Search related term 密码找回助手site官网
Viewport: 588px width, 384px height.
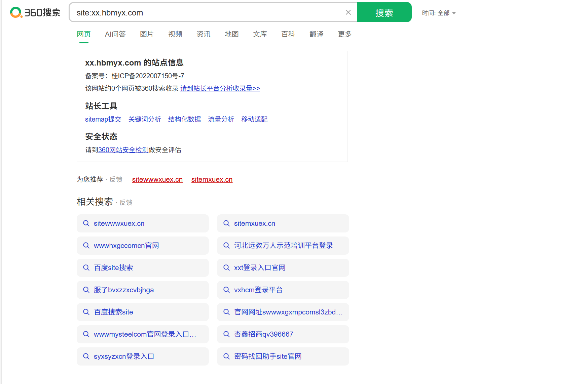[283, 356]
